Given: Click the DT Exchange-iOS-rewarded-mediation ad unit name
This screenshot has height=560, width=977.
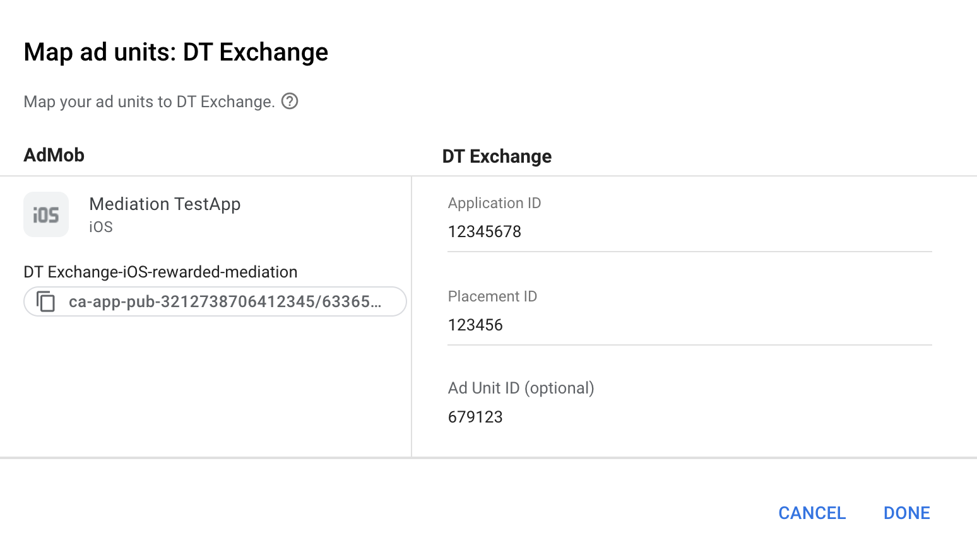Looking at the screenshot, I should point(160,272).
